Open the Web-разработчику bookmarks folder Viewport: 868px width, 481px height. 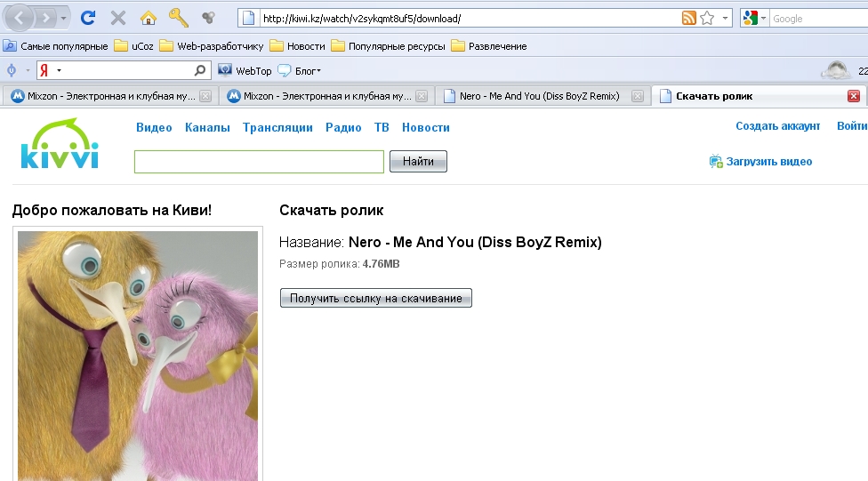point(212,46)
